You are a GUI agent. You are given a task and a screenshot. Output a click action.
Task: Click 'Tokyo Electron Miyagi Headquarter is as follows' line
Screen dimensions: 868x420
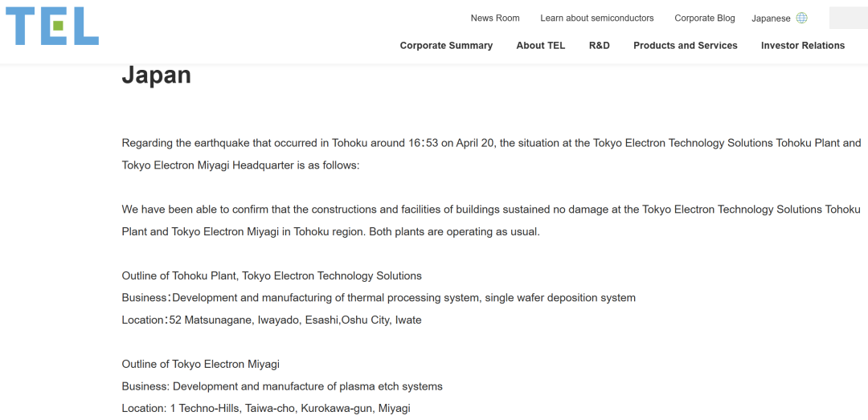(241, 165)
